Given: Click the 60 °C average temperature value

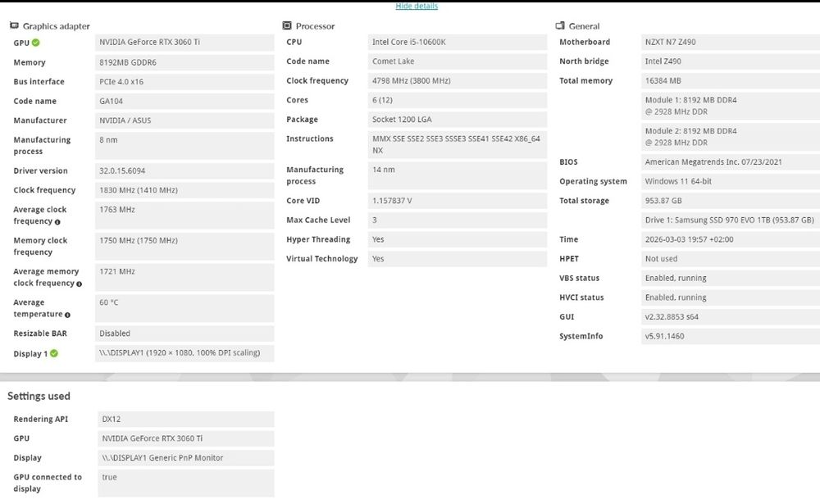Looking at the screenshot, I should (184, 308).
